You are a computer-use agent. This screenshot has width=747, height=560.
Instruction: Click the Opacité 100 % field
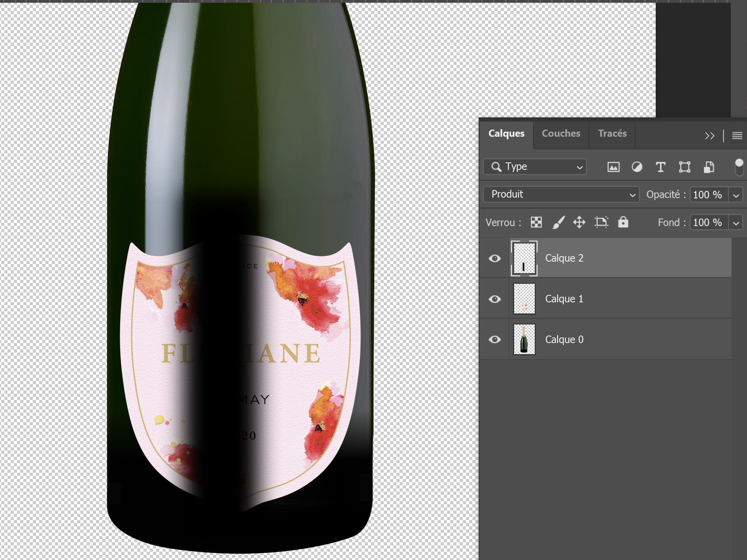(709, 195)
